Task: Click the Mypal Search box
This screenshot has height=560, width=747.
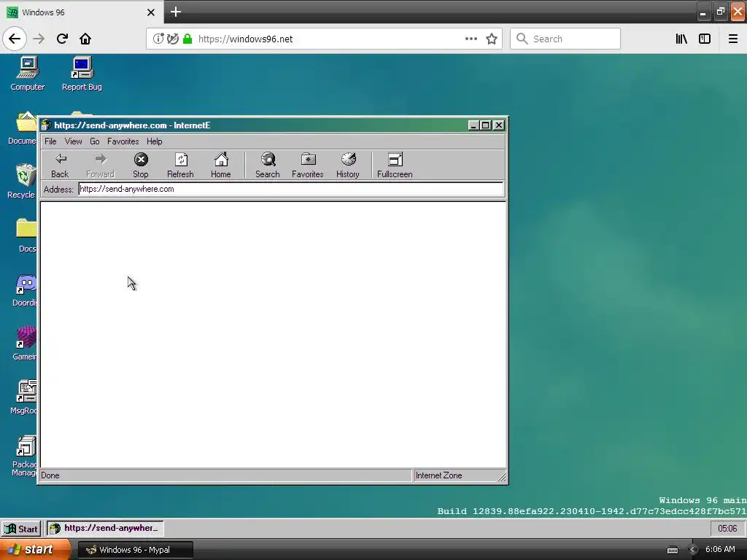Action: (x=565, y=39)
